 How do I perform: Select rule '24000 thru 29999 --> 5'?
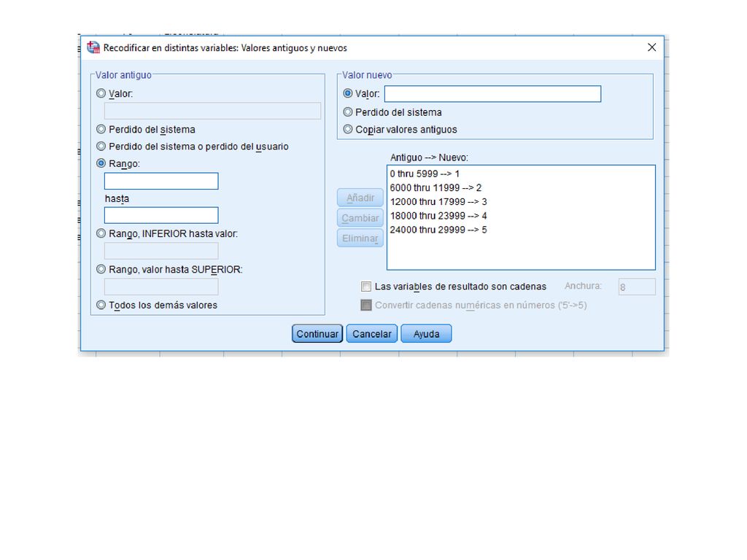[x=438, y=230]
